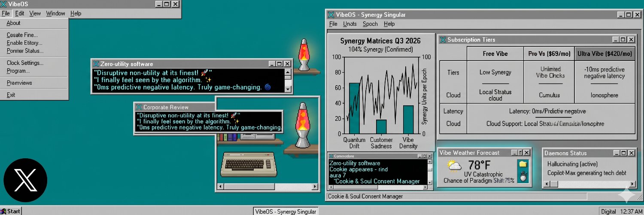Click the UV Catastrophic forecast text
644x215 pixels.
tap(483, 174)
